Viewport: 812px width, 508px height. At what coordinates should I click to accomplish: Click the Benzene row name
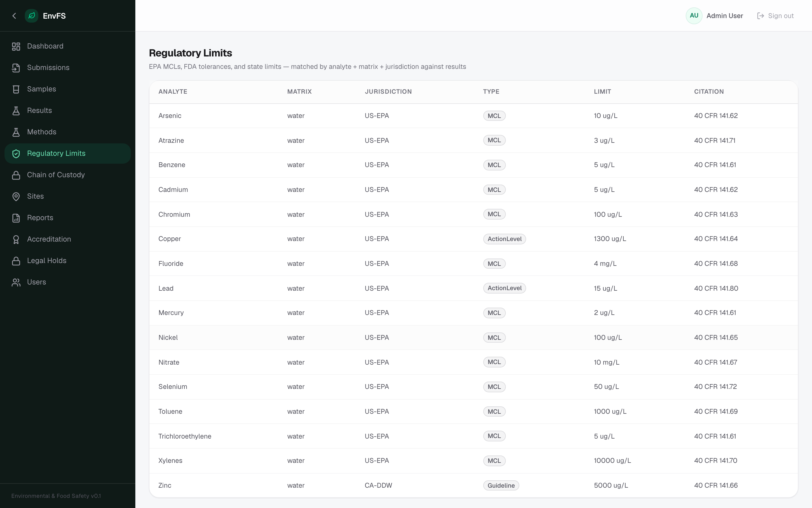[172, 165]
